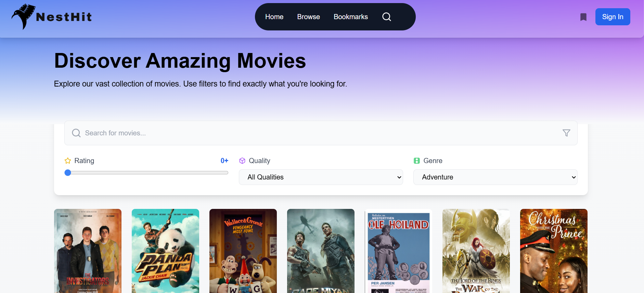Click the 'Explore our vast collection' description text
Screen dimensions: 644x293
tap(201, 84)
